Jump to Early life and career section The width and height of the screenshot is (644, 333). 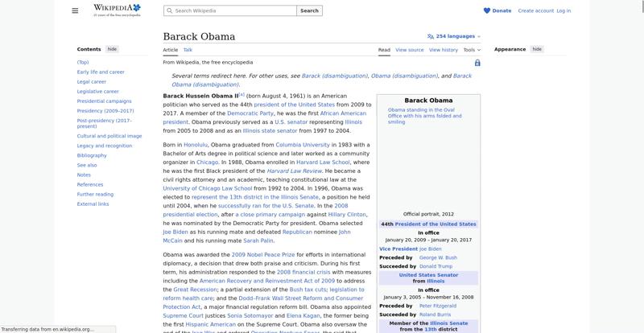101,72
